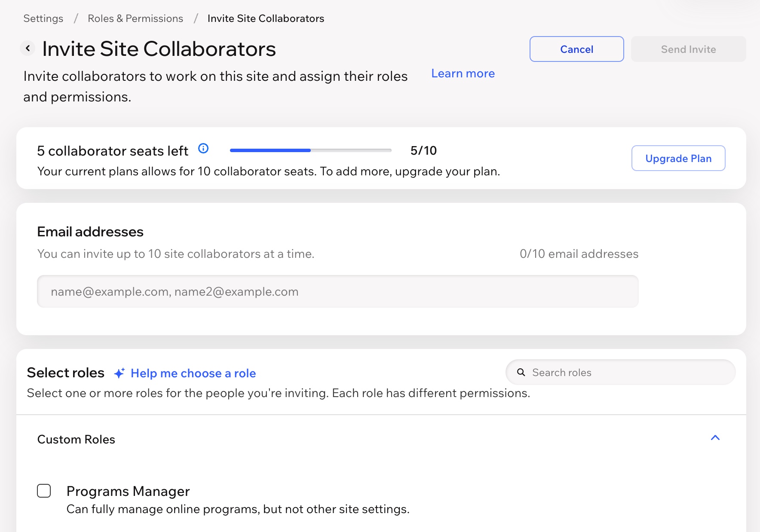Click the '0/10 email addresses' counter
Screen dimensions: 760x532
pyautogui.click(x=579, y=254)
